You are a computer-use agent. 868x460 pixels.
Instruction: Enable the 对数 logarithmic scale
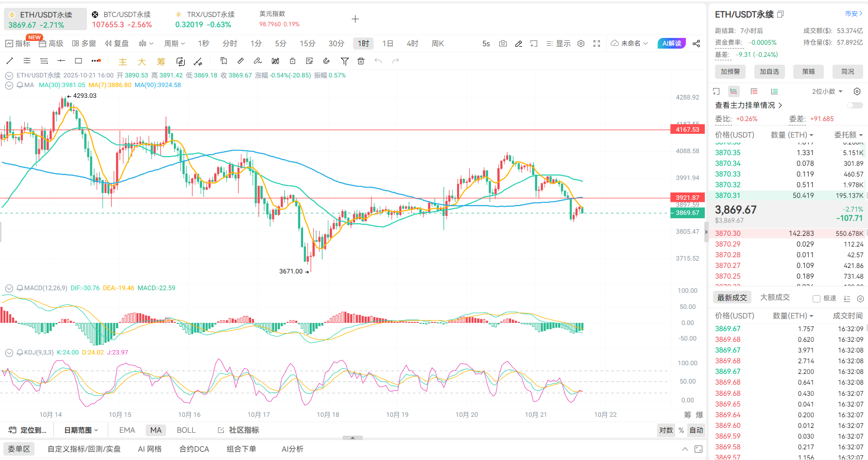click(x=666, y=430)
